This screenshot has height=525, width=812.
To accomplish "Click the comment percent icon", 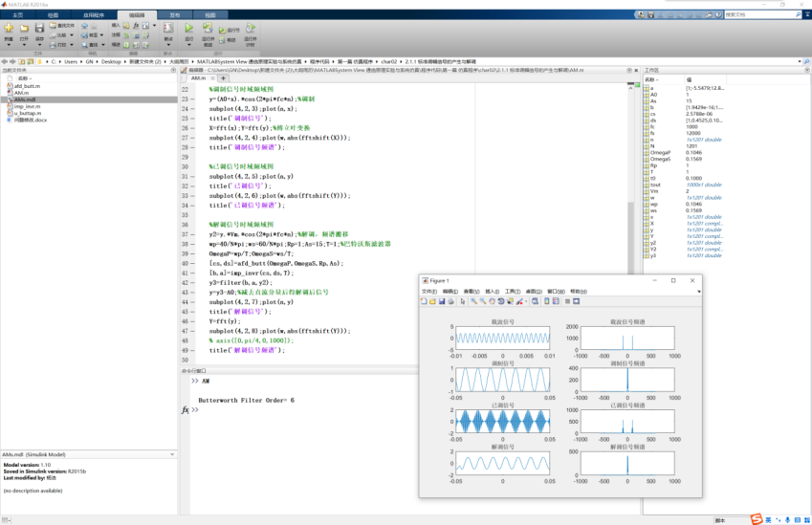I will [x=126, y=35].
